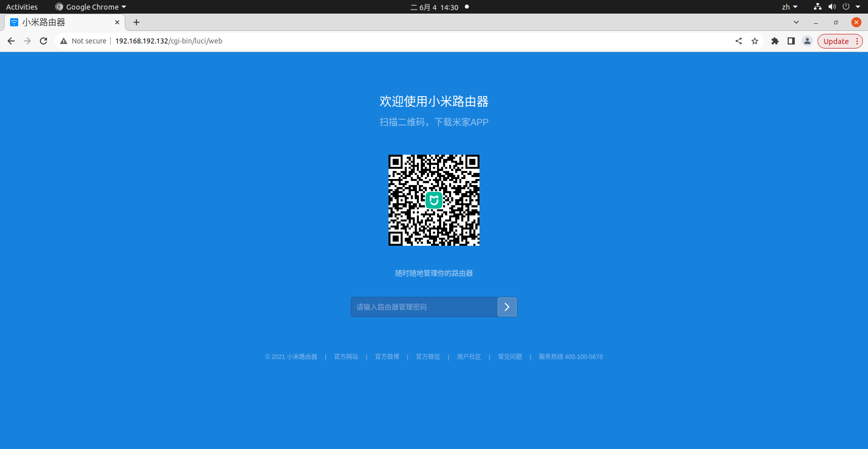The width and height of the screenshot is (868, 449).
Task: Click the Mi Home QR code image
Action: (x=434, y=200)
